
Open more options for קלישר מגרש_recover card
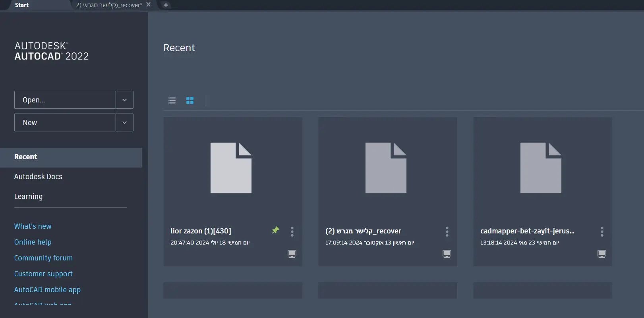pos(447,231)
